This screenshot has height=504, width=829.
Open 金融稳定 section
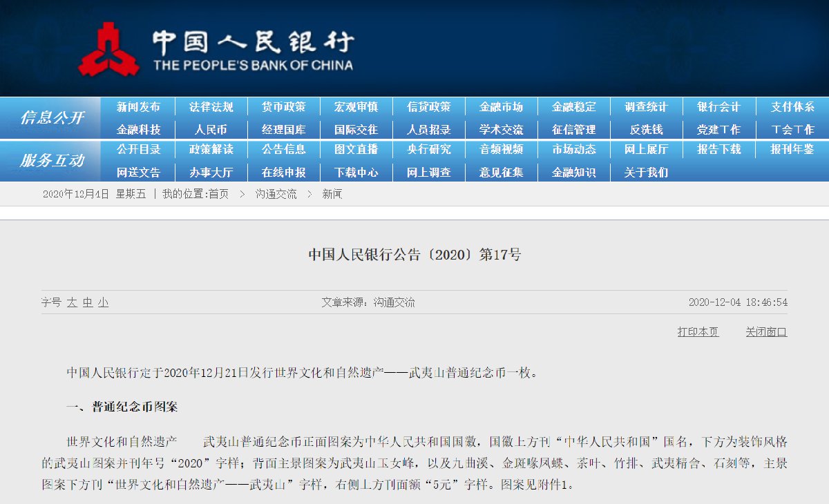click(x=573, y=107)
